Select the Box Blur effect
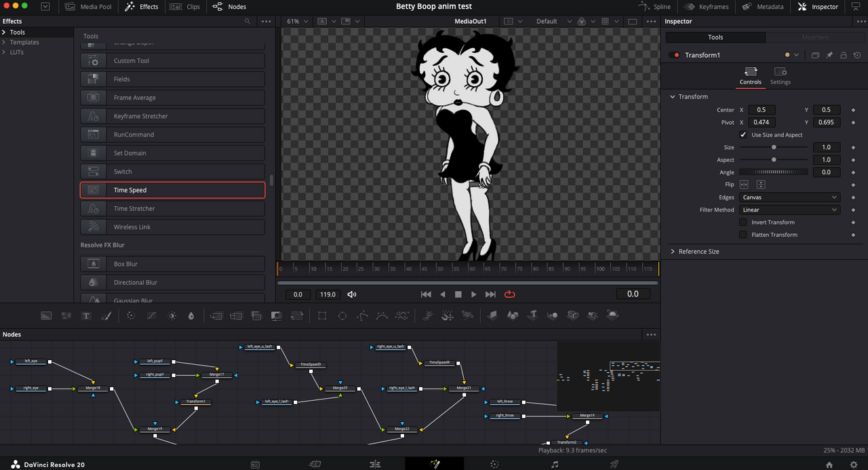Image resolution: width=868 pixels, height=470 pixels. click(173, 264)
